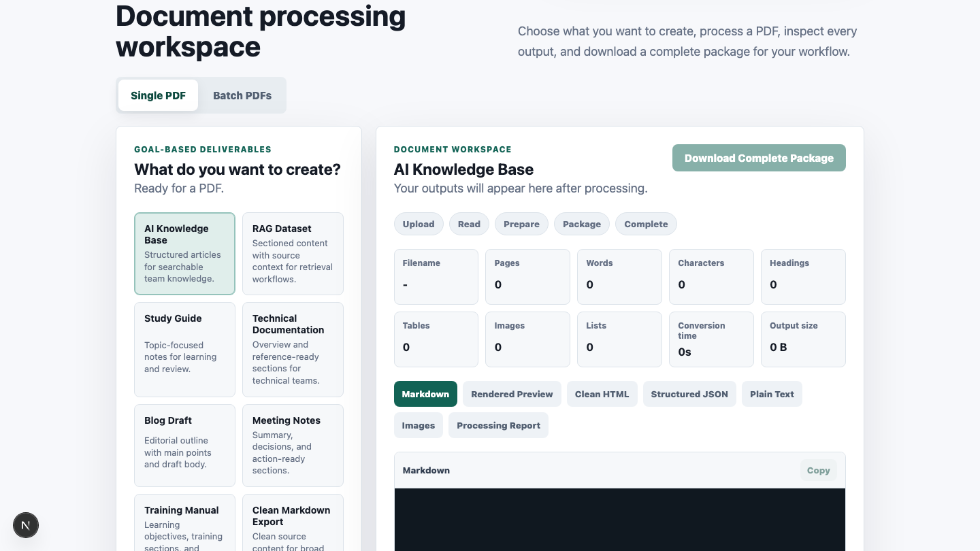The width and height of the screenshot is (980, 551).
Task: Click Download Complete Package button
Action: point(759,158)
